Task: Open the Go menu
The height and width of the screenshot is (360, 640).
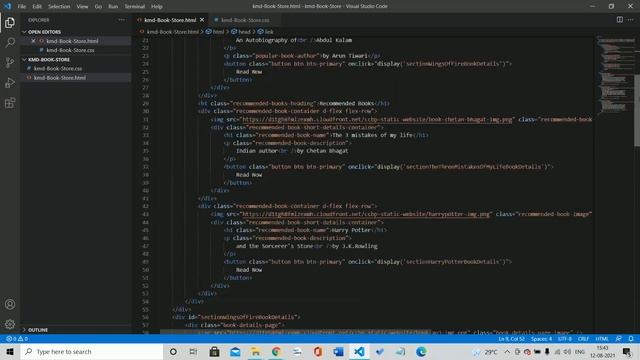Action: pos(98,6)
